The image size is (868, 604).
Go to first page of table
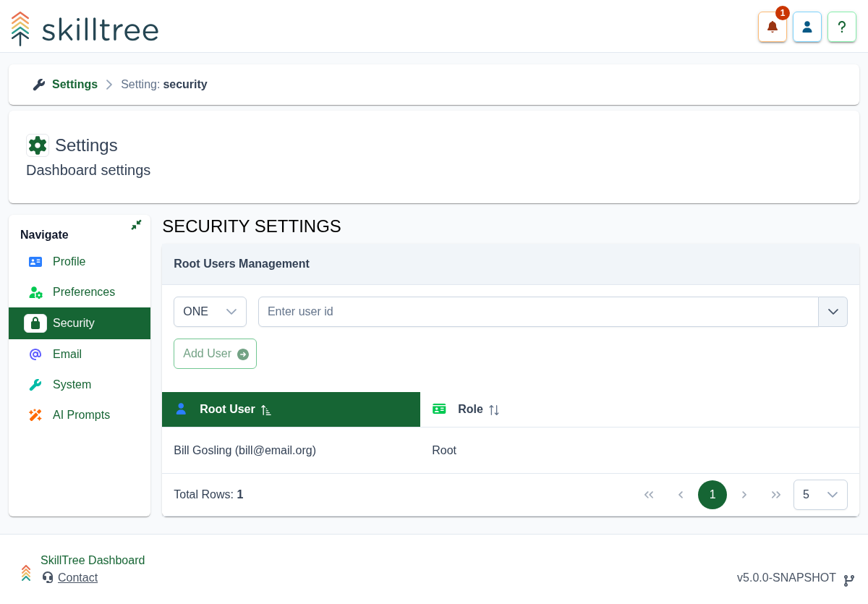tap(649, 495)
